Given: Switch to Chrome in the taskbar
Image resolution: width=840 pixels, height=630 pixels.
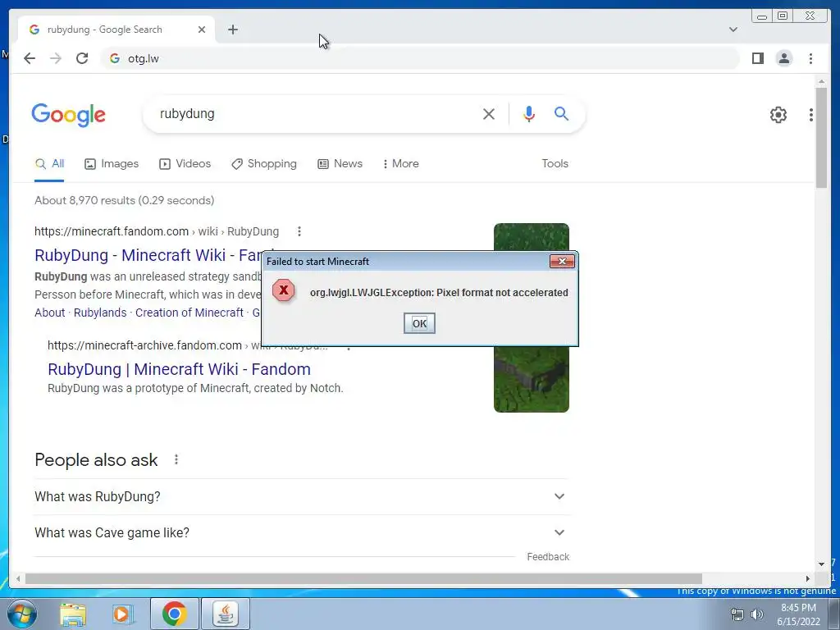Looking at the screenshot, I should point(174,614).
